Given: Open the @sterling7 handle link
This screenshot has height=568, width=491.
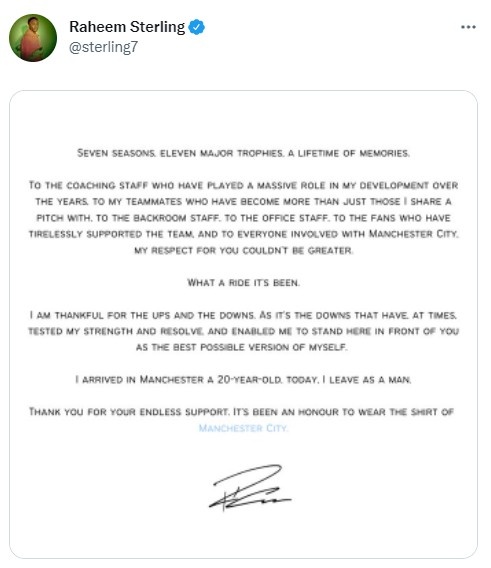Looking at the screenshot, I should coord(103,47).
